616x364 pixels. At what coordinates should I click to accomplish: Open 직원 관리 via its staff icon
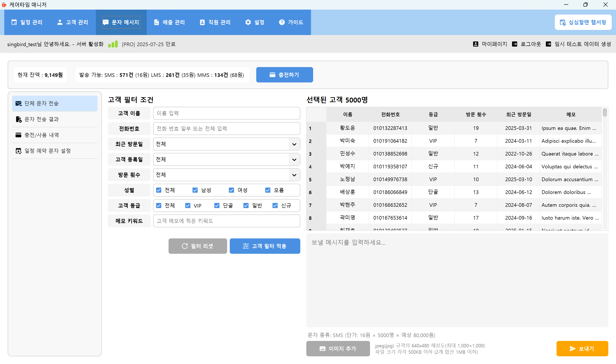coord(202,22)
